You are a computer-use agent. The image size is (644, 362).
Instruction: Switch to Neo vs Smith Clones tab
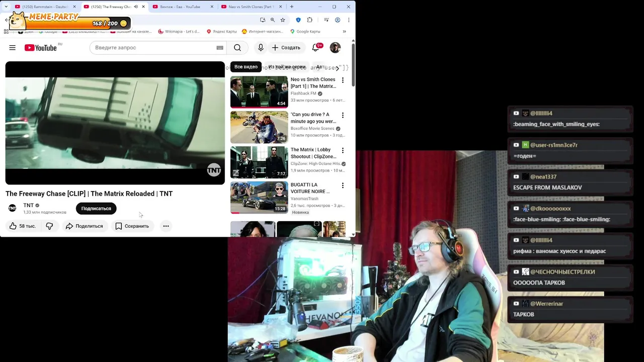point(251,7)
